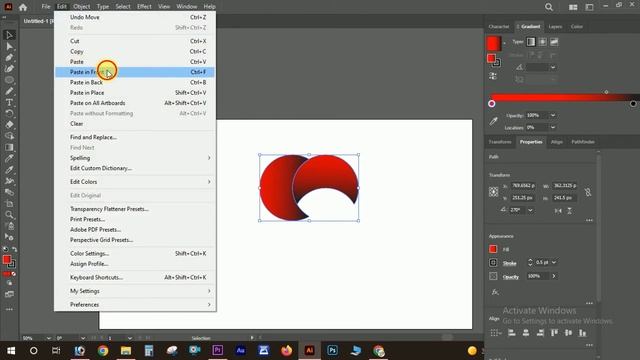Open the Object menu
This screenshot has width=640, height=360.
(x=82, y=7)
